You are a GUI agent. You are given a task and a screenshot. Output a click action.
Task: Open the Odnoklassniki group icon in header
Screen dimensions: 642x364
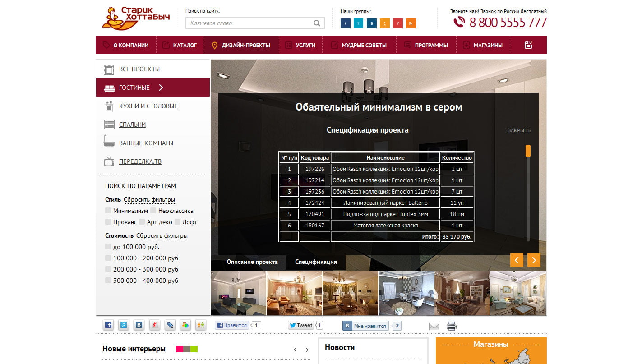[384, 23]
